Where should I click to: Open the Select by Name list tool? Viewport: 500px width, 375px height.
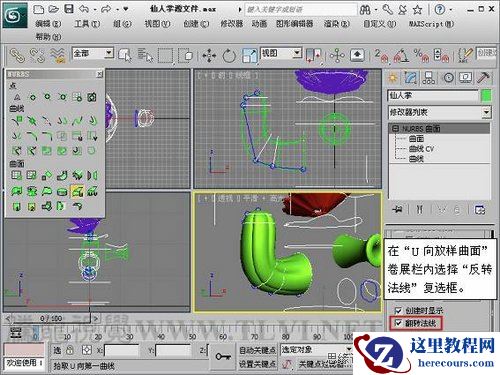tap(145, 55)
